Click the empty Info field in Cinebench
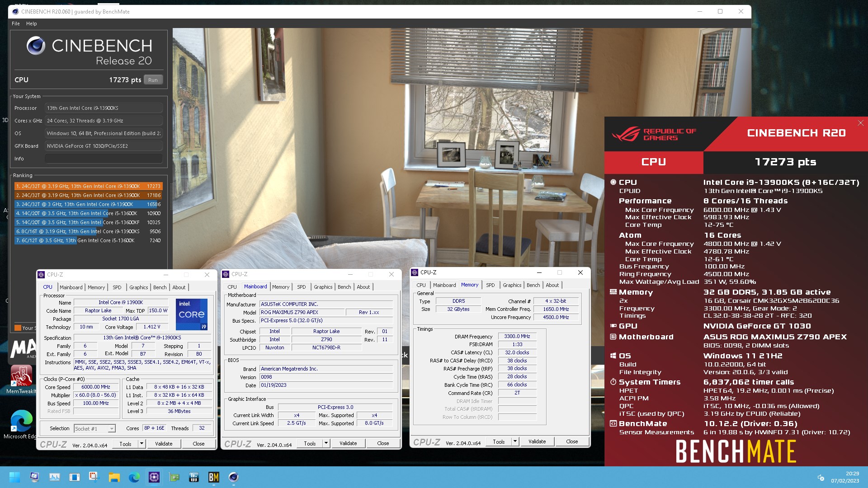This screenshot has height=488, width=868. (x=104, y=159)
